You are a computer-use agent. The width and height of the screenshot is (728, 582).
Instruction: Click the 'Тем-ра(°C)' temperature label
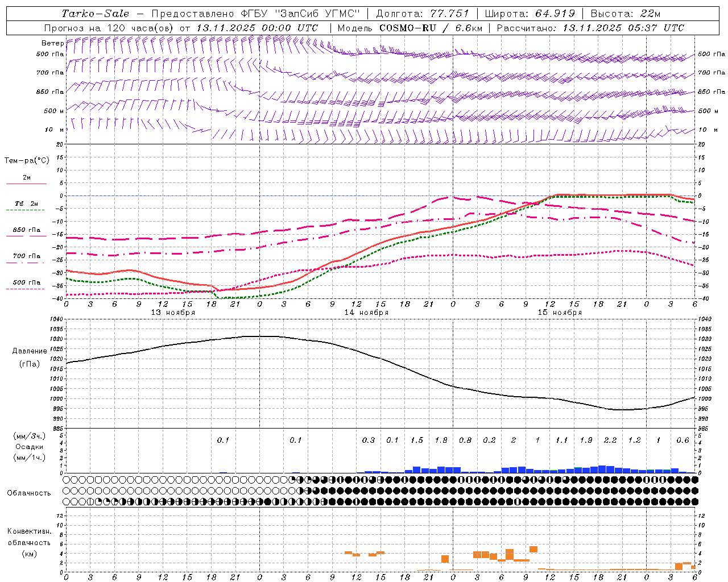coord(27,161)
